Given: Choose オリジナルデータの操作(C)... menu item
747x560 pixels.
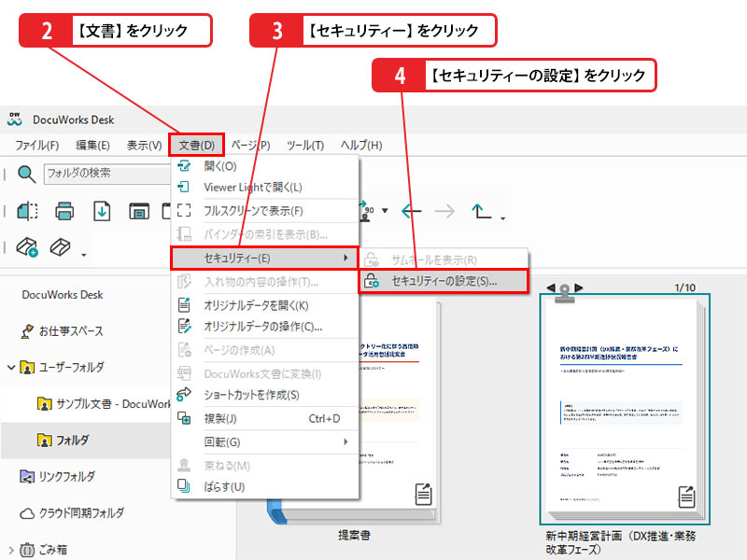Looking at the screenshot, I should [264, 326].
